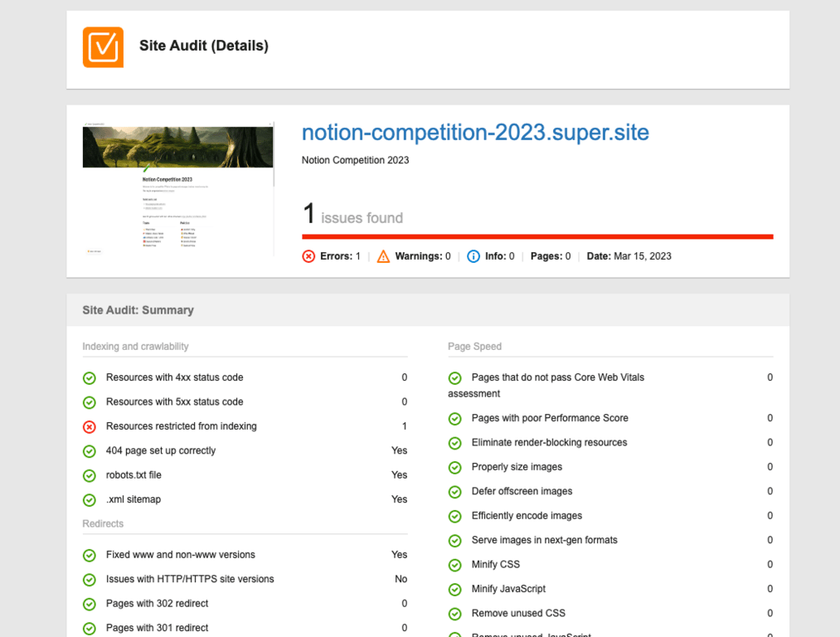This screenshot has width=840, height=637.
Task: Click the green check for Efficiently encode images
Action: click(454, 517)
